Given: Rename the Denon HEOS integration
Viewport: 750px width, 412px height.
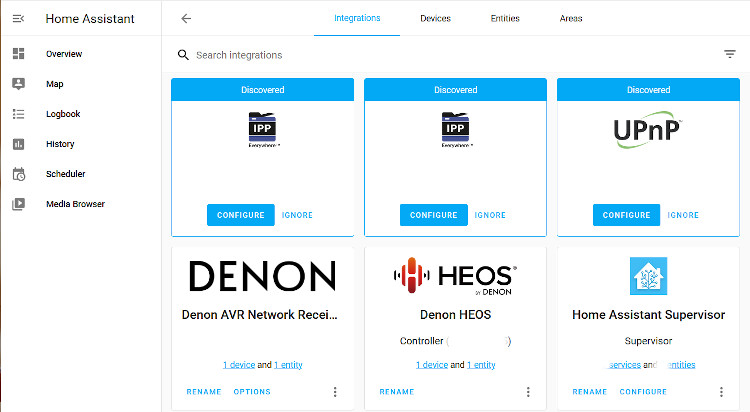Looking at the screenshot, I should (397, 392).
